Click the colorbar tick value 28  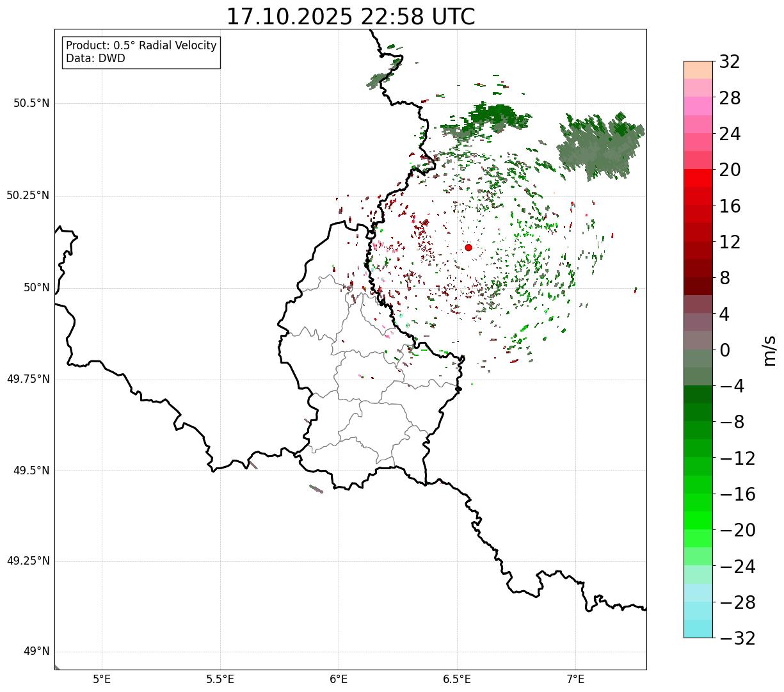point(730,98)
